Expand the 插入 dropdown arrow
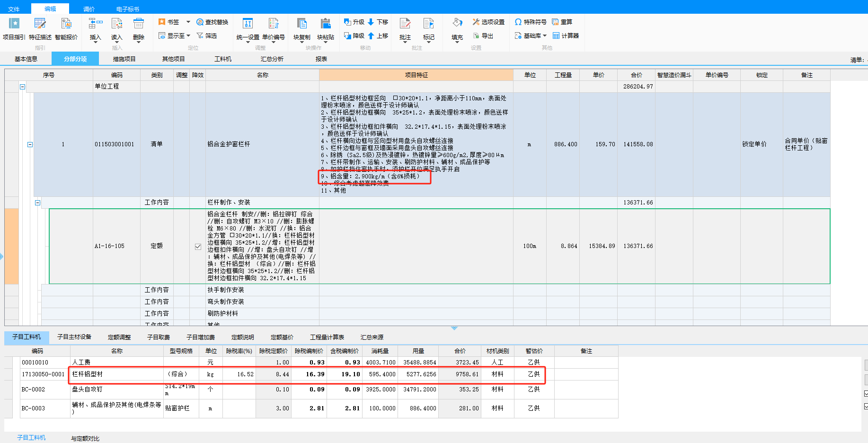This screenshot has width=868, height=443. pos(96,43)
